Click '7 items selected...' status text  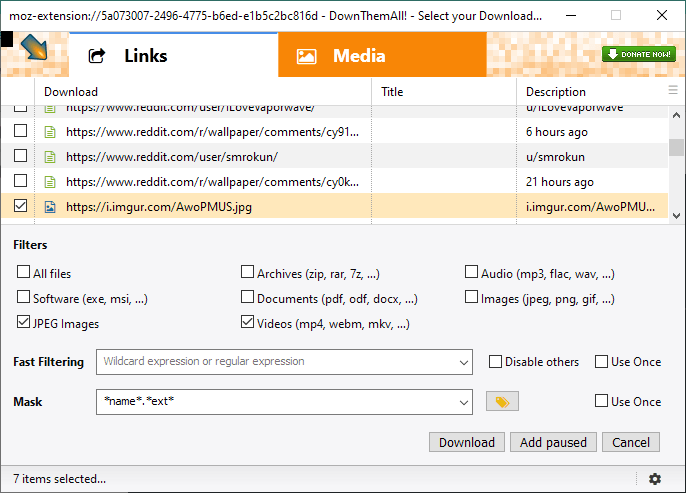(60, 479)
